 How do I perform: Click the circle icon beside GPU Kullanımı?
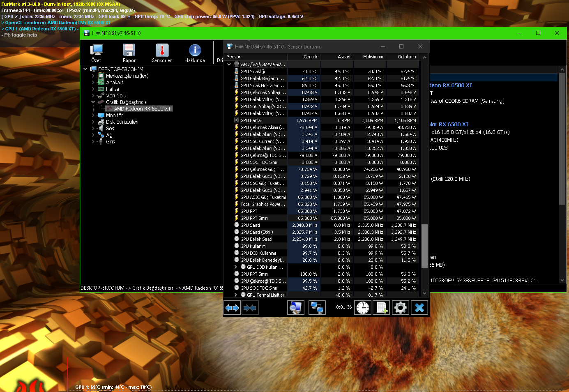(x=237, y=246)
